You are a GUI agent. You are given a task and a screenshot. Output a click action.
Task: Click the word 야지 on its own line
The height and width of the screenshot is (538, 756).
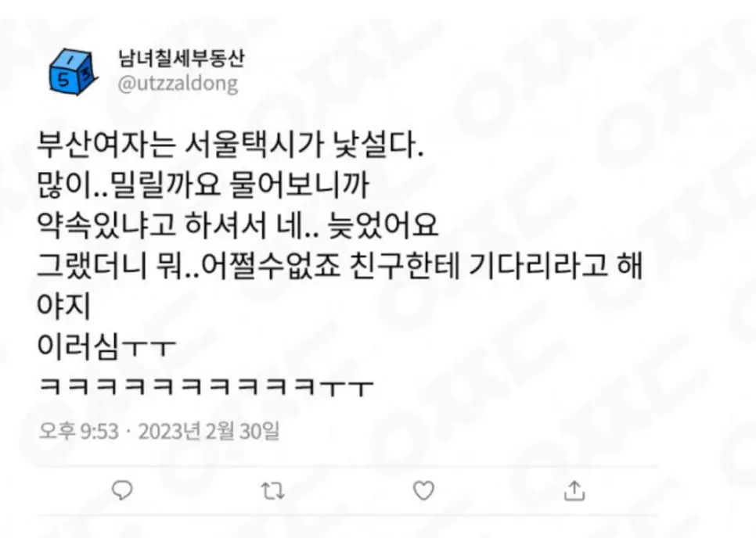coord(64,306)
